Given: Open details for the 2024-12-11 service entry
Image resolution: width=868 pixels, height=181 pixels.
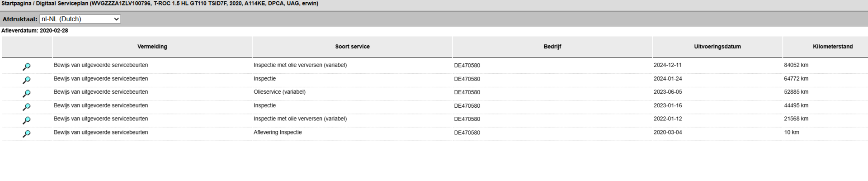Looking at the screenshot, I should pyautogui.click(x=27, y=67).
